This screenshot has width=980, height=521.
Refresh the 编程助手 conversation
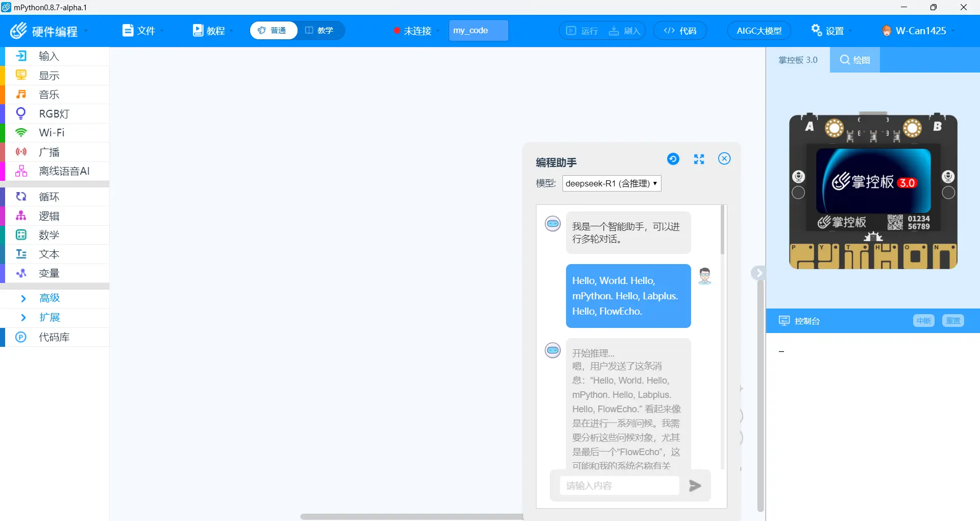pyautogui.click(x=673, y=159)
